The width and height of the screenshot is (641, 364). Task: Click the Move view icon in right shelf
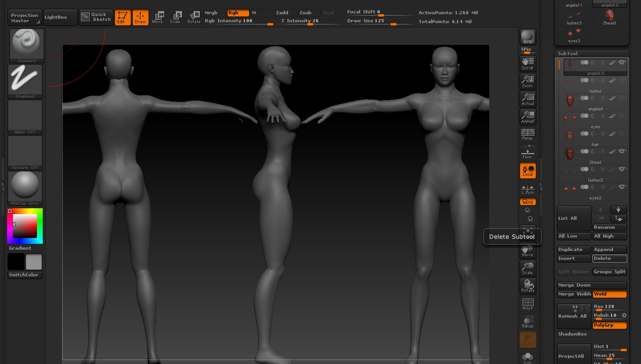point(527,251)
